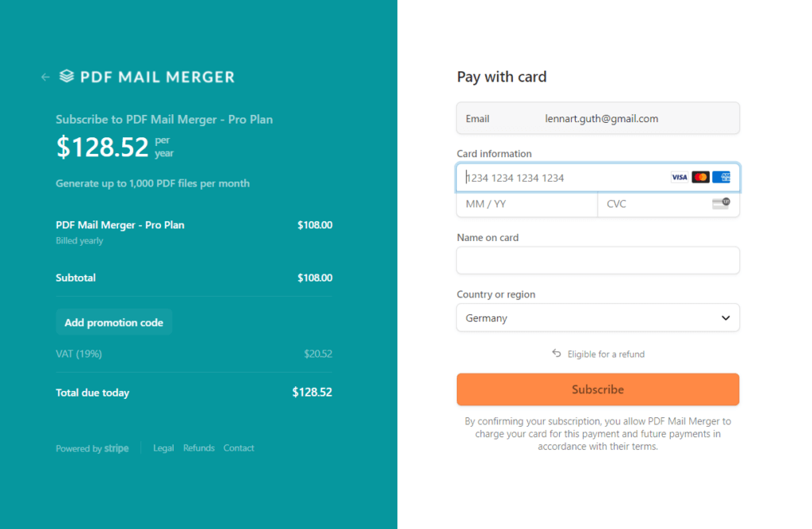Viewport: 812px width, 529px height.
Task: Click the back arrow icon
Action: pos(45,76)
